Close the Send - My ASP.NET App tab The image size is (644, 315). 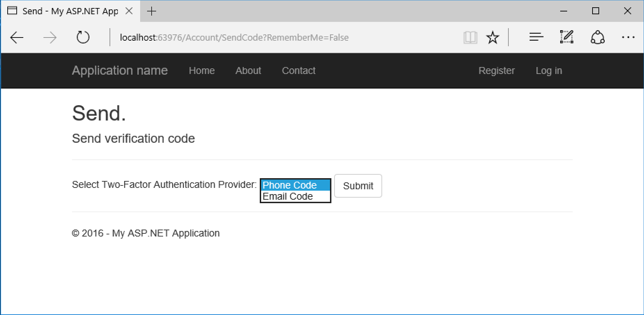[x=129, y=11]
